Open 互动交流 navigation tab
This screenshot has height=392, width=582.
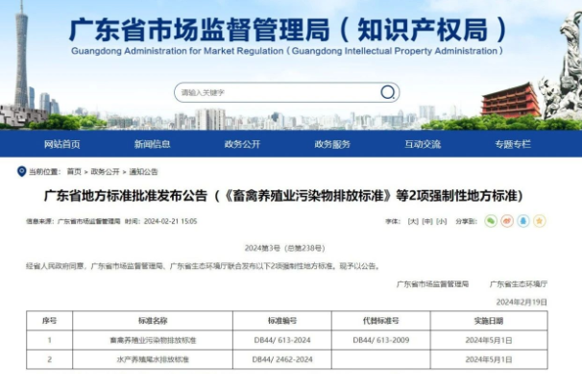pyautogui.click(x=423, y=144)
